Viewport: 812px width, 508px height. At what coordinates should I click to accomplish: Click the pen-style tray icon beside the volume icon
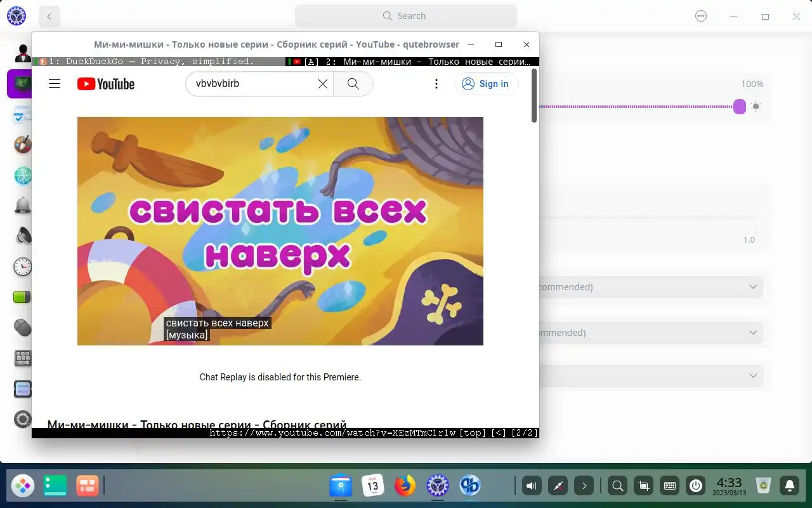coord(558,486)
